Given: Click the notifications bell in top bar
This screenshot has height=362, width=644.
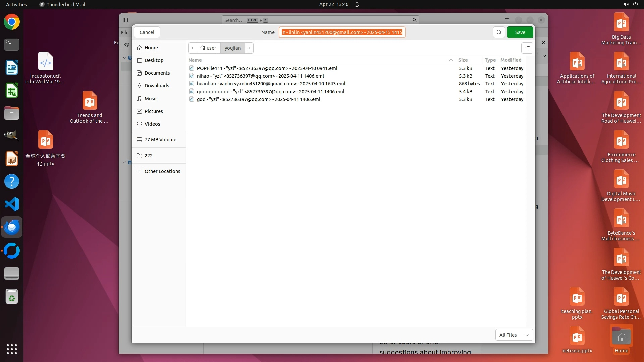Looking at the screenshot, I should (x=357, y=4).
